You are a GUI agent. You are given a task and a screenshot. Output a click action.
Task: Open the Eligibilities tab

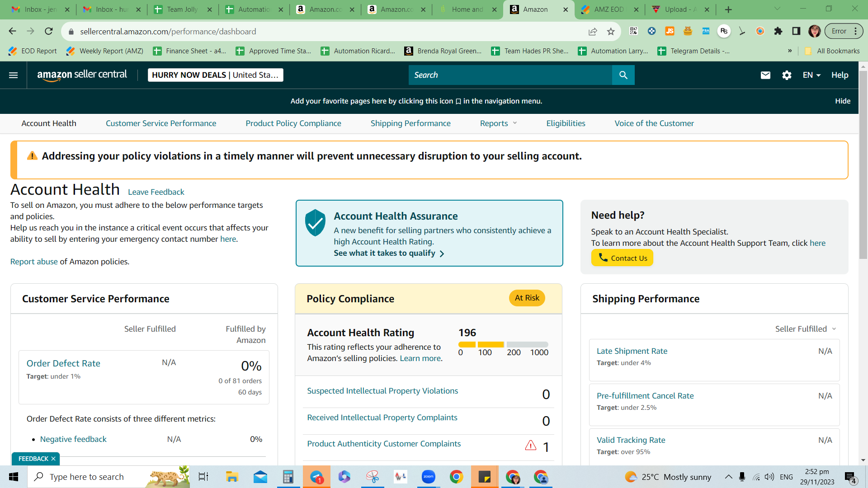[x=566, y=123]
